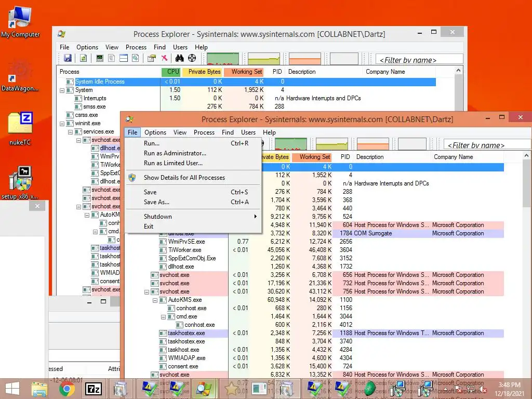
Task: Open Properties icon in back window toolbar
Action: pyautogui.click(x=152, y=58)
